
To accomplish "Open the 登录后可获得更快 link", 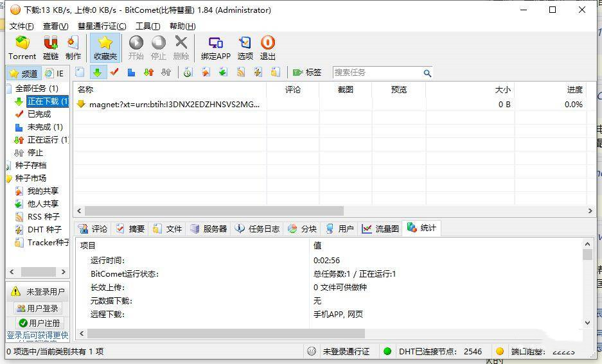I will (x=38, y=336).
